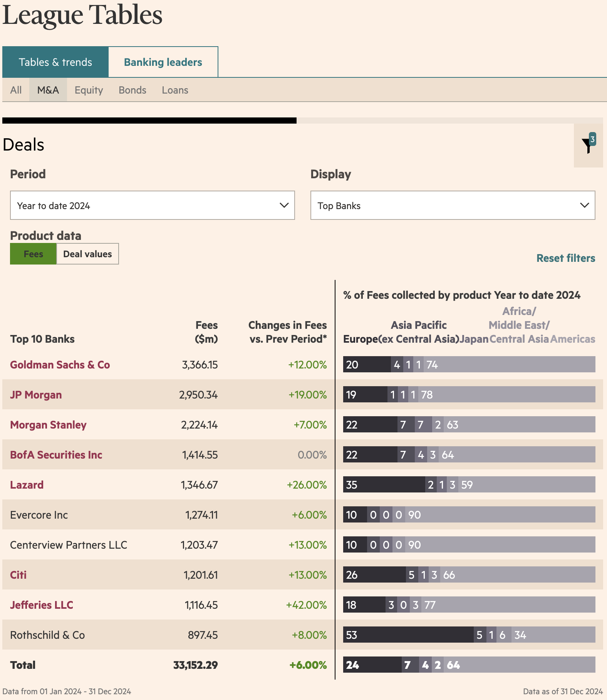The width and height of the screenshot is (607, 700).
Task: Switch product data to Deal values
Action: pos(87,254)
